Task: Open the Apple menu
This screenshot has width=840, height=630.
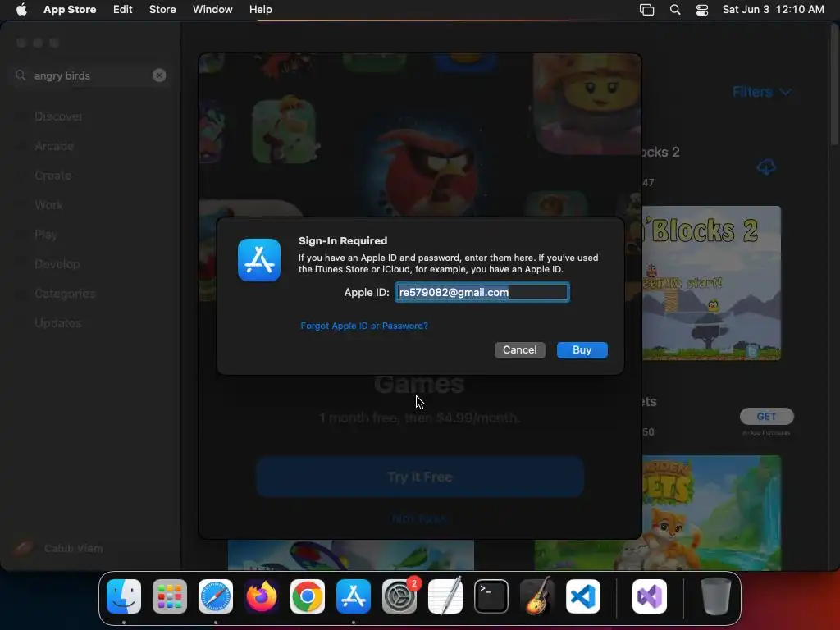Action: [x=21, y=9]
